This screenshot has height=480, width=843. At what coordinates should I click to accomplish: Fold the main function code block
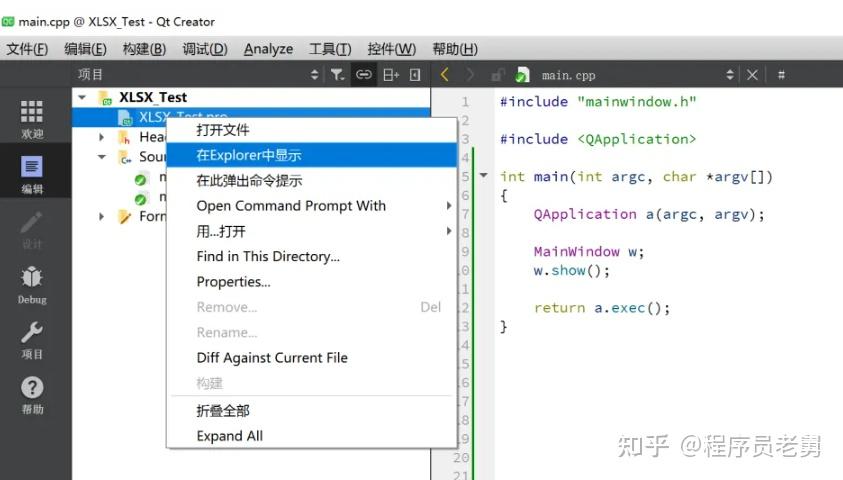click(x=484, y=175)
